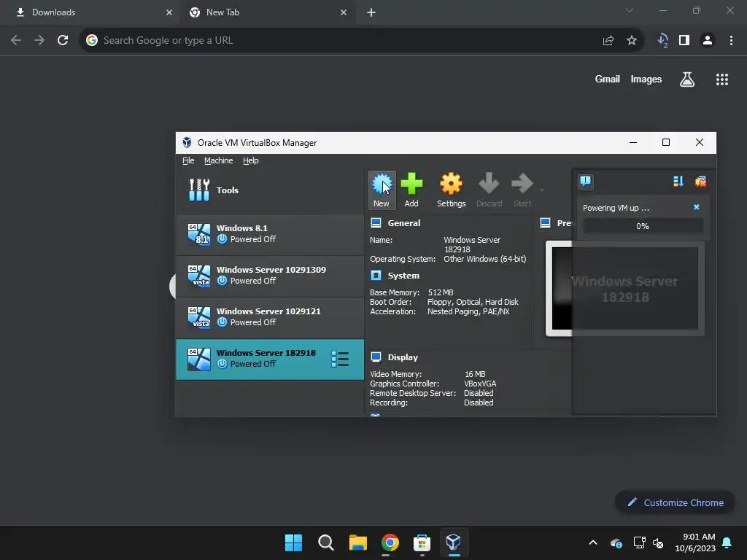This screenshot has width=747, height=560.
Task: Open the Chrome profile icon
Action: [x=708, y=41]
